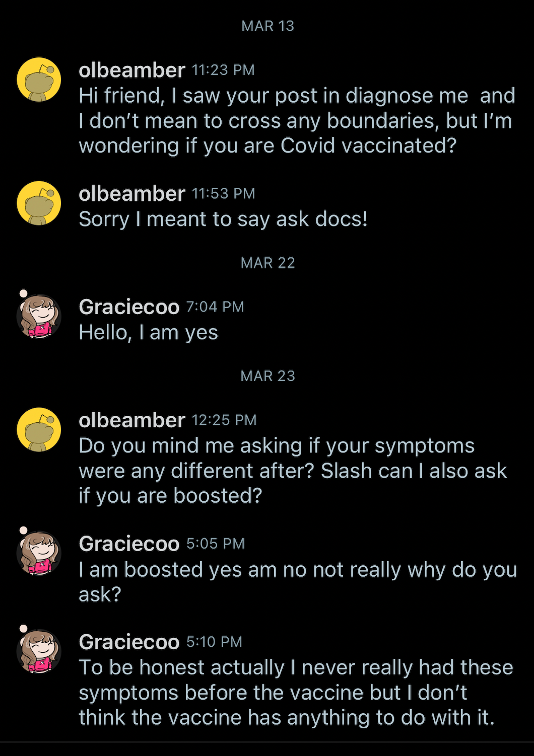534x756 pixels.
Task: Tap olbeamber's avatar on the 12:25 PM message
Action: click(39, 430)
